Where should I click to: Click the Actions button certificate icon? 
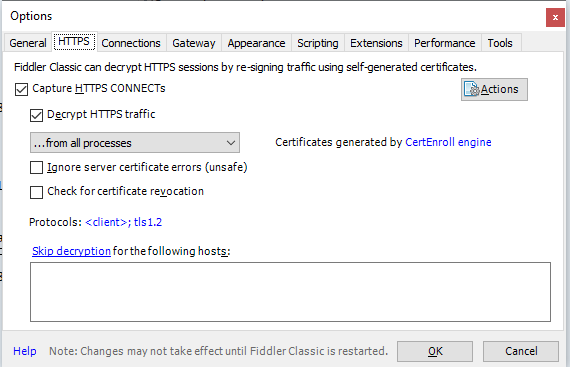472,89
